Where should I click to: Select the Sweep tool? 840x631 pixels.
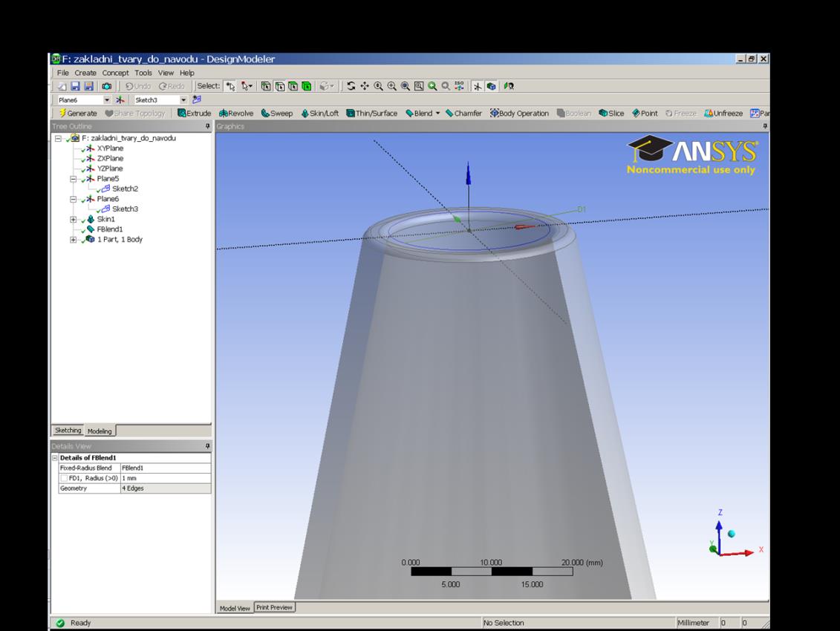tap(277, 113)
